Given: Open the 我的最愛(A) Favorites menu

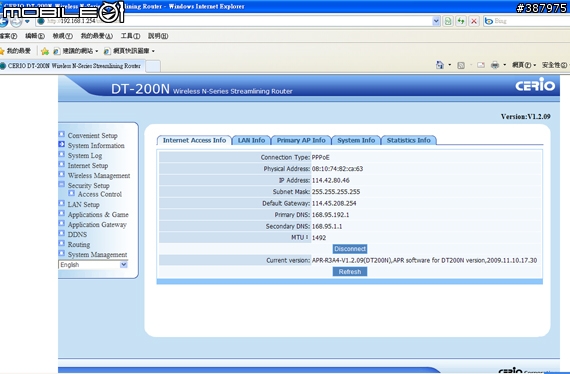Looking at the screenshot, I should (x=97, y=36).
